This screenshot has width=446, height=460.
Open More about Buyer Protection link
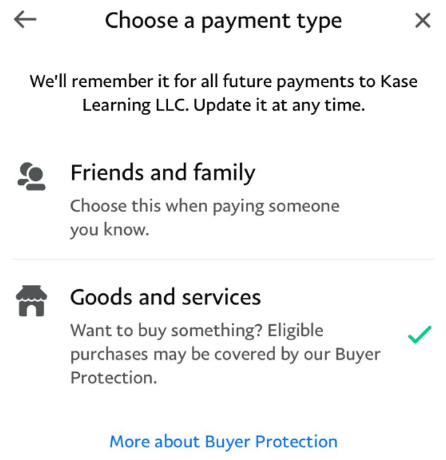click(223, 442)
